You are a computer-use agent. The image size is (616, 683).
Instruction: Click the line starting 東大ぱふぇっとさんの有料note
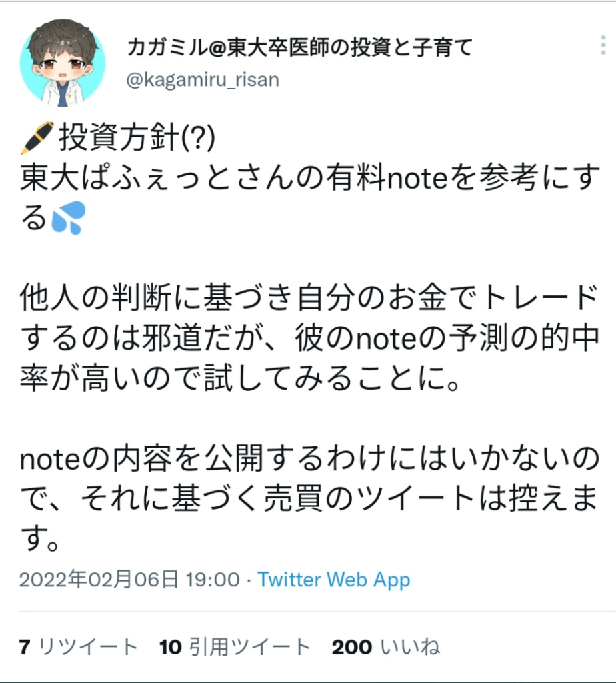pyautogui.click(x=310, y=178)
